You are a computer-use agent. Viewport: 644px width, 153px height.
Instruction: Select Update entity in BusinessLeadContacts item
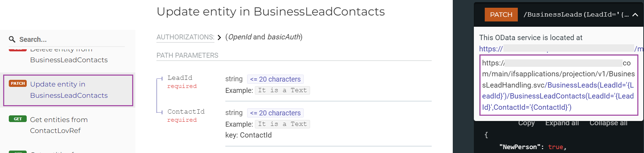click(69, 90)
